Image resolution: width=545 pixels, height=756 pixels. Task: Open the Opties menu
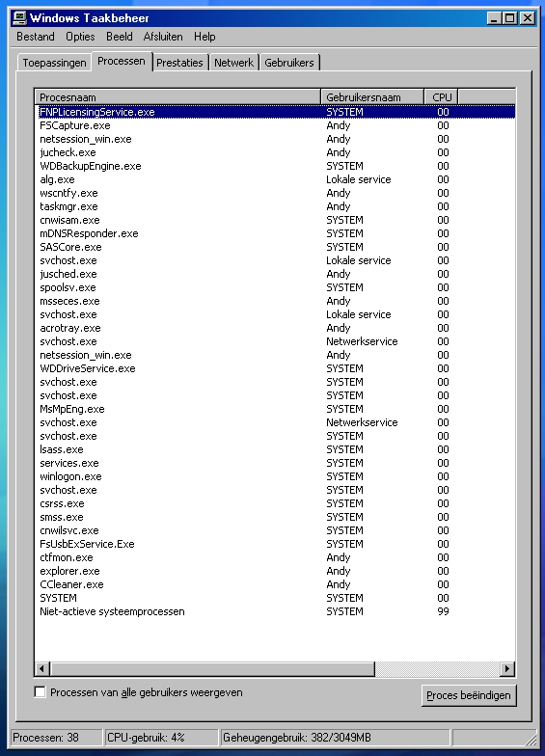tap(80, 37)
